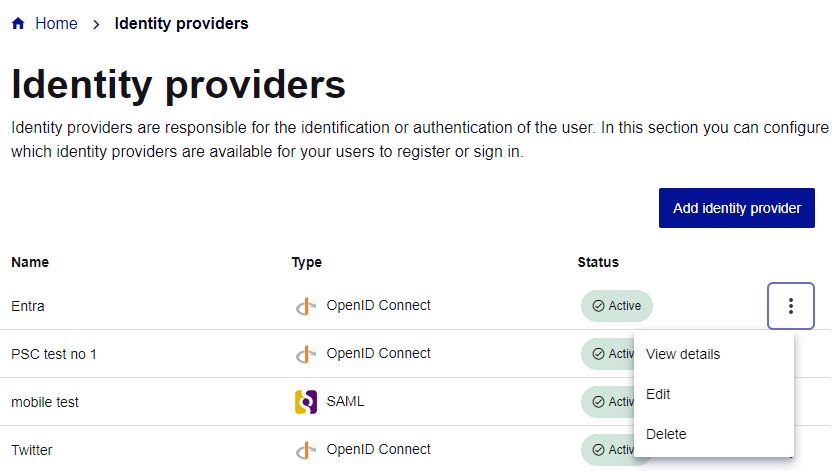835x471 pixels.
Task: Click the SAML type text
Action: click(345, 401)
